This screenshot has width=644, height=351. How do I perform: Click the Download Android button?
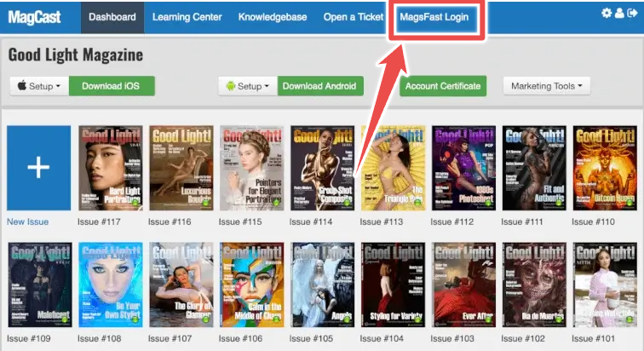pyautogui.click(x=320, y=86)
